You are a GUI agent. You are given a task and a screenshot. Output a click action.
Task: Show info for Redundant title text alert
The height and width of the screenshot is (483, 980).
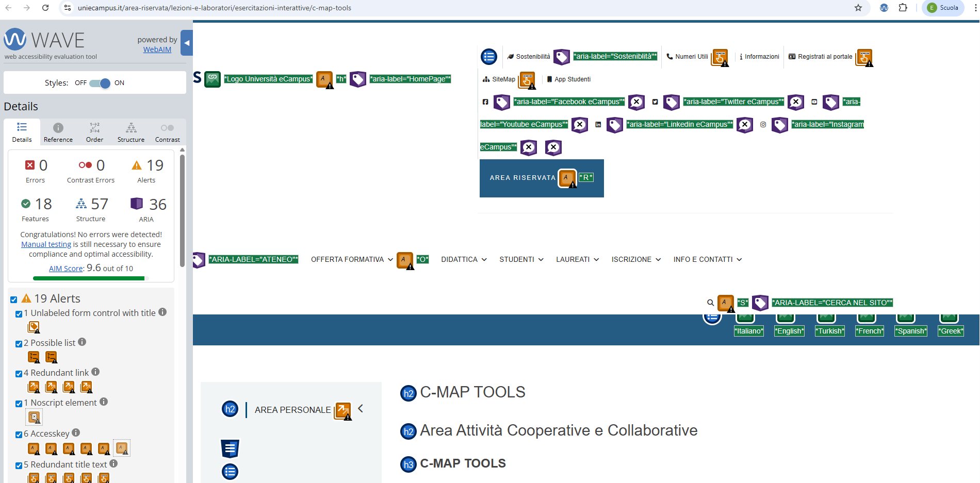pos(113,463)
